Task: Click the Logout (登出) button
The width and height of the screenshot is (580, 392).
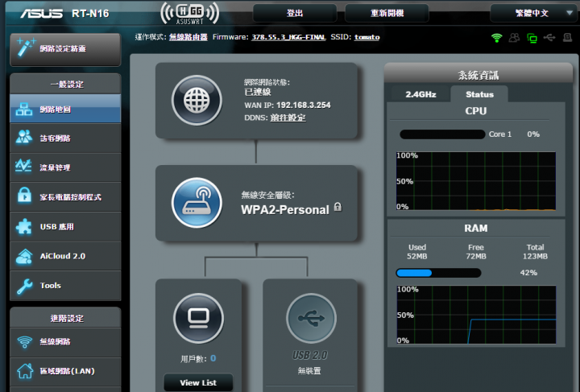Action: 295,14
